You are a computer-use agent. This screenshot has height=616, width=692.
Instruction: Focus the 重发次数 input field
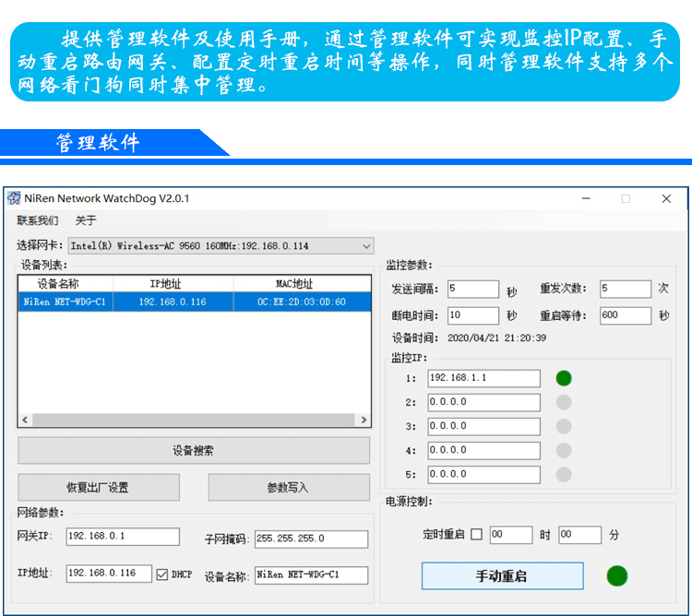[626, 289]
